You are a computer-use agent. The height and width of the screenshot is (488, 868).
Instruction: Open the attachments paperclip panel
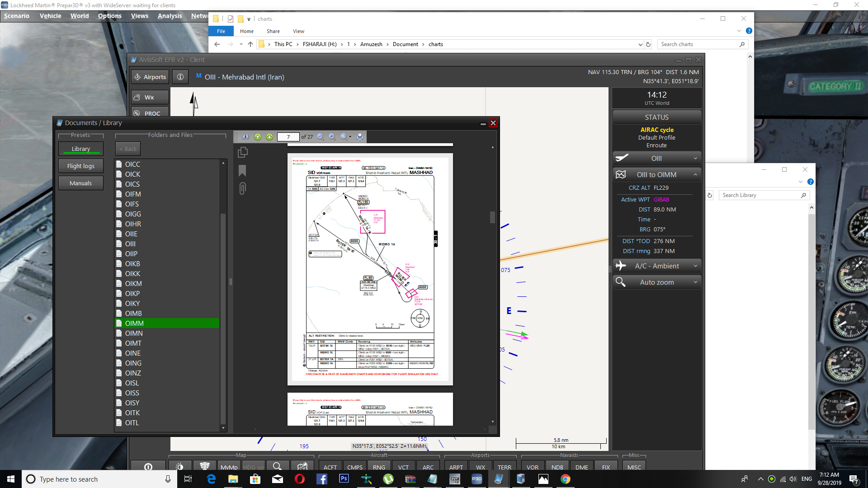(242, 188)
